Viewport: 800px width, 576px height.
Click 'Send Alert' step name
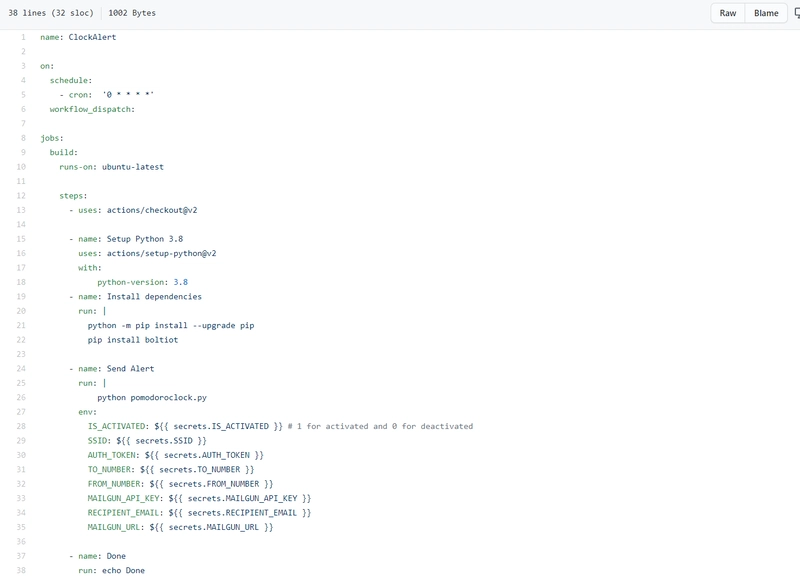coord(131,369)
